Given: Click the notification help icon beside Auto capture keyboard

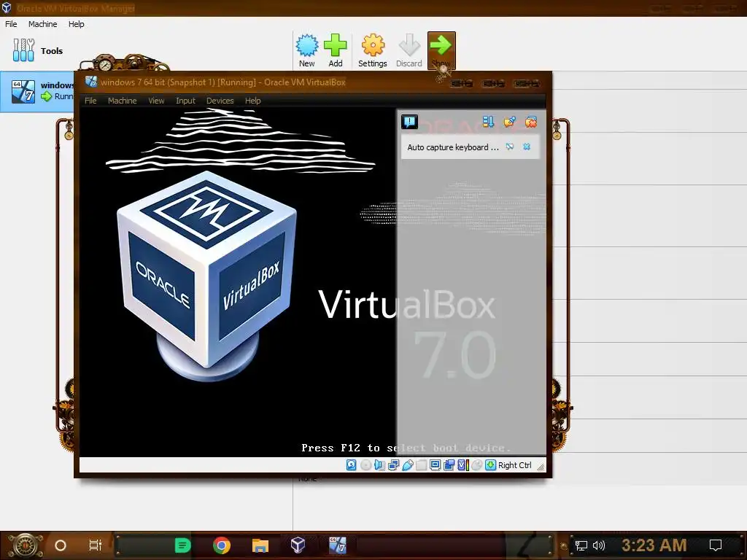Looking at the screenshot, I should point(510,147).
